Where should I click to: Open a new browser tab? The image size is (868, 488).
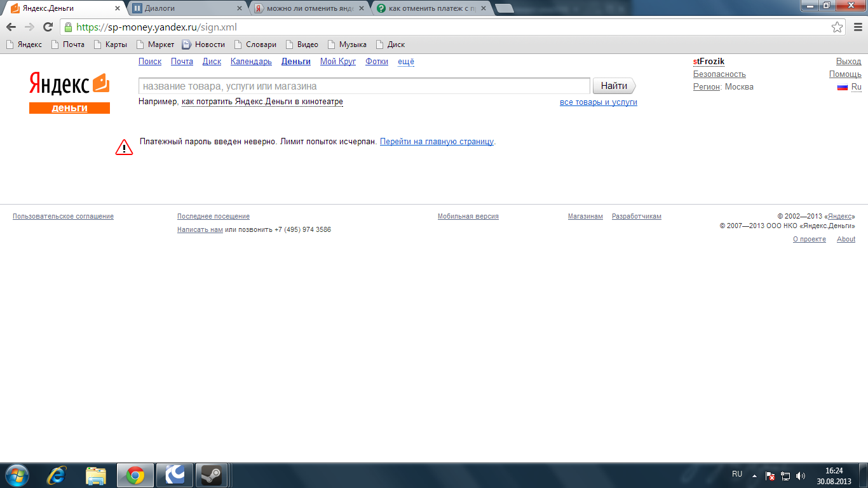coord(505,8)
